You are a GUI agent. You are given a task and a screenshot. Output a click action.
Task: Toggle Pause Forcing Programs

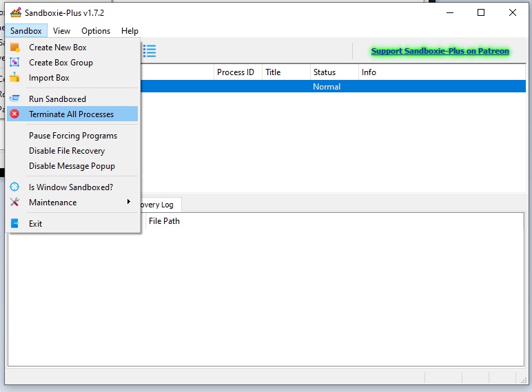tap(72, 135)
